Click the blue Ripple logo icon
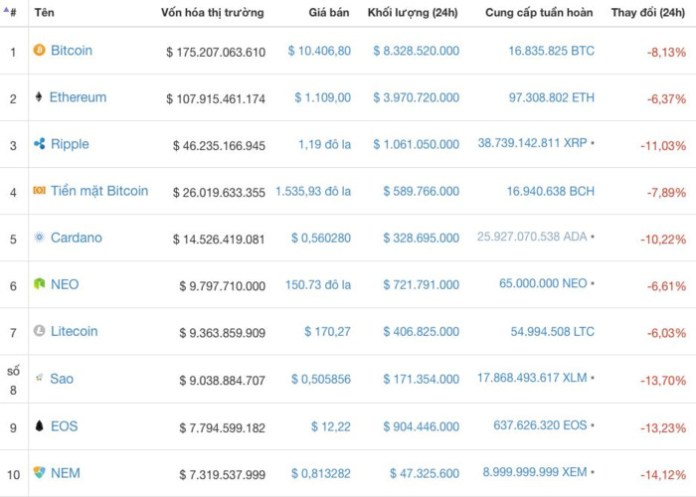Screen dimensions: 696x497 click(39, 144)
